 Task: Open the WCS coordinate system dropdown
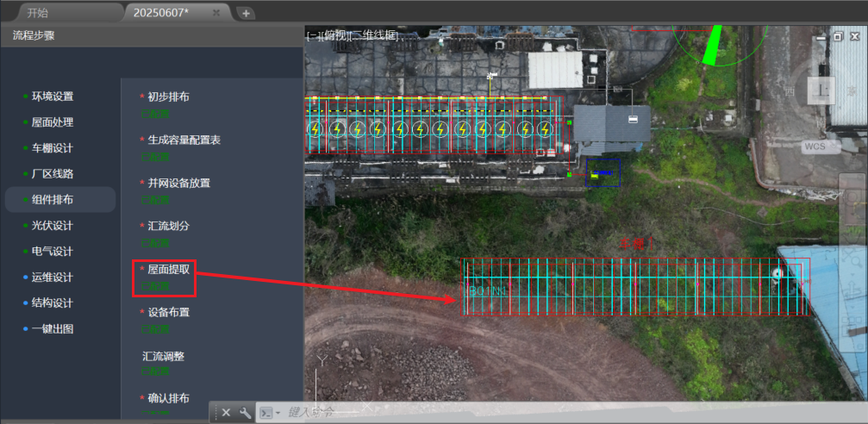(820, 147)
